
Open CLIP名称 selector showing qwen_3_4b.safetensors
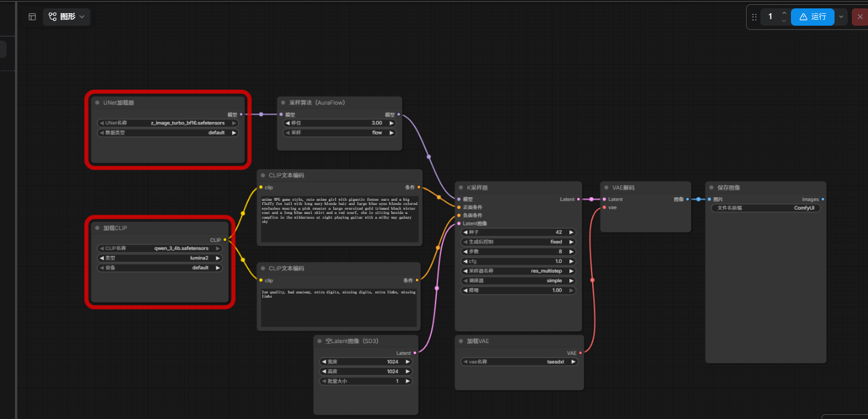click(160, 248)
